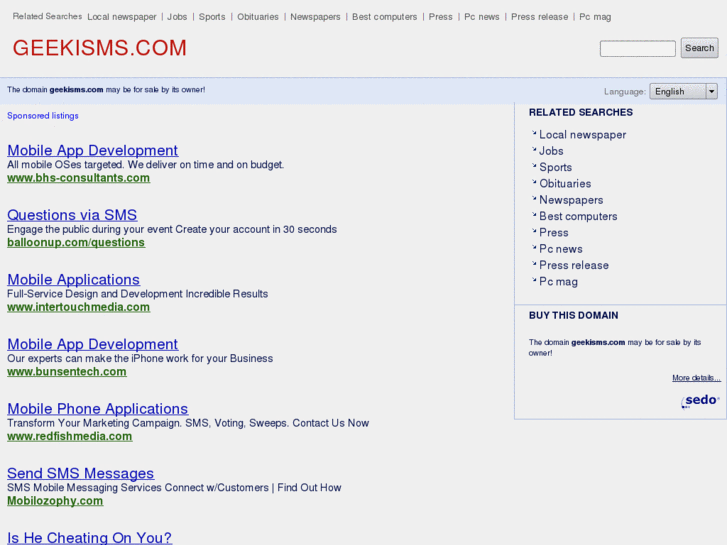
Task: Click Pc mag in sidebar list
Action: coord(558,282)
